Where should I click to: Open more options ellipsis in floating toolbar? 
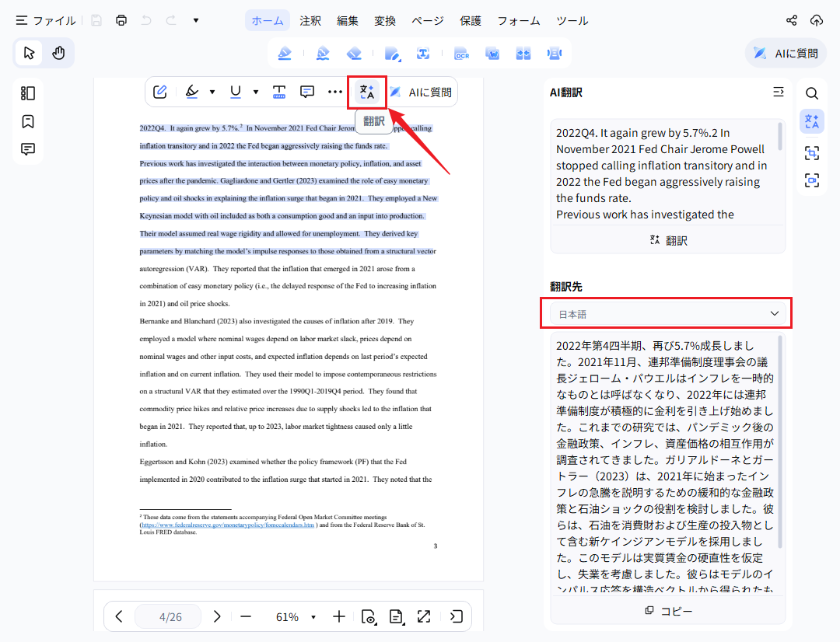334,92
